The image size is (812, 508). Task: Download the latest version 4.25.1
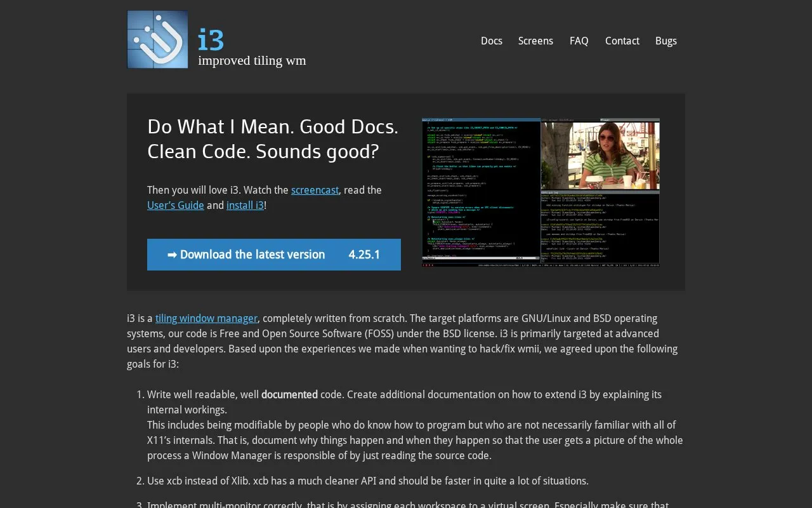pos(274,255)
